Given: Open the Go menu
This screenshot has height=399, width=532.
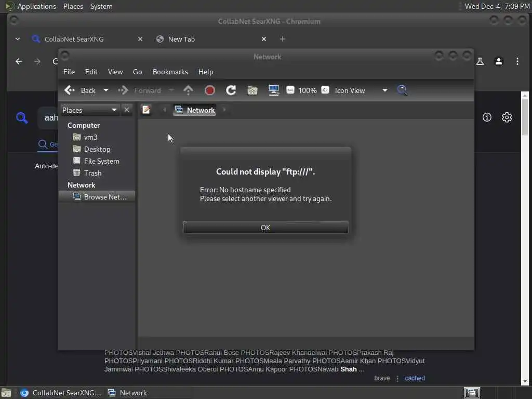Looking at the screenshot, I should (137, 72).
